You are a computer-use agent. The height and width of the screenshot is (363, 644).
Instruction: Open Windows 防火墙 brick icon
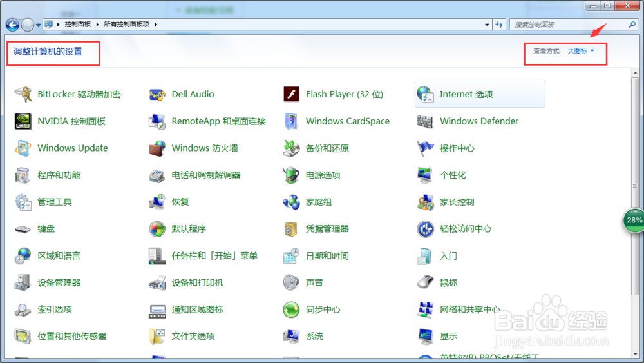tap(157, 148)
